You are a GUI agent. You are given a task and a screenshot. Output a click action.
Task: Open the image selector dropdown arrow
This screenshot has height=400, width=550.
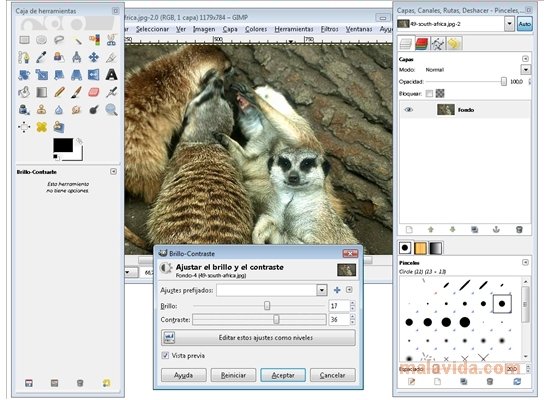pos(509,24)
